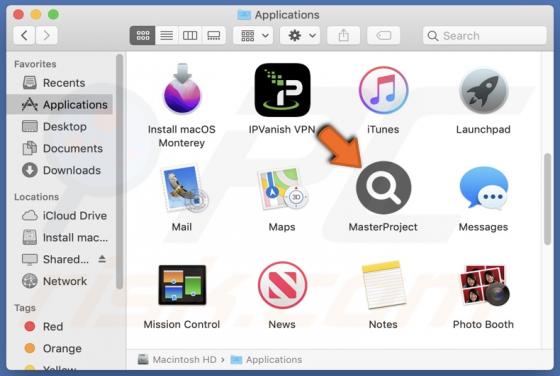Click the main file area vertical scrollbar

tap(548, 199)
